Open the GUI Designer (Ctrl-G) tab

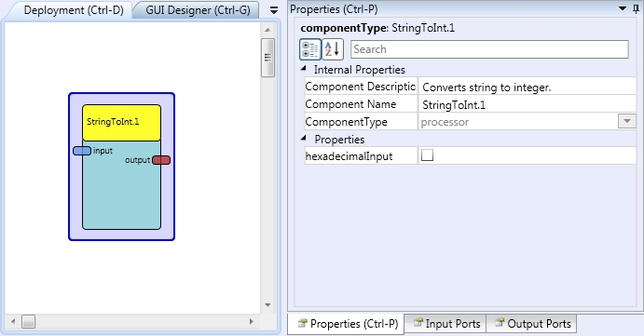198,10
